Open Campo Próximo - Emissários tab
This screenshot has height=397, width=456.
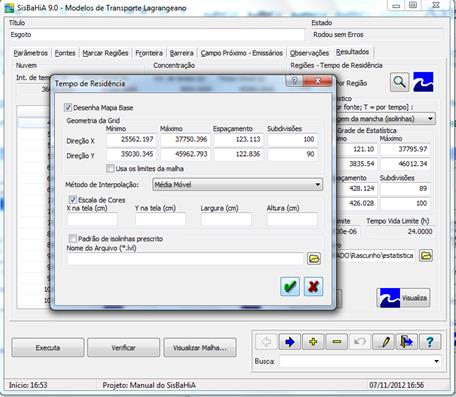pyautogui.click(x=242, y=53)
